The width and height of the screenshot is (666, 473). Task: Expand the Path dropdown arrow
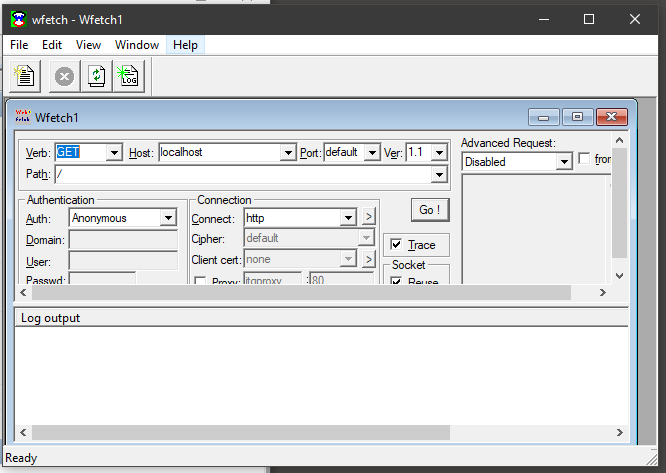[x=440, y=175]
